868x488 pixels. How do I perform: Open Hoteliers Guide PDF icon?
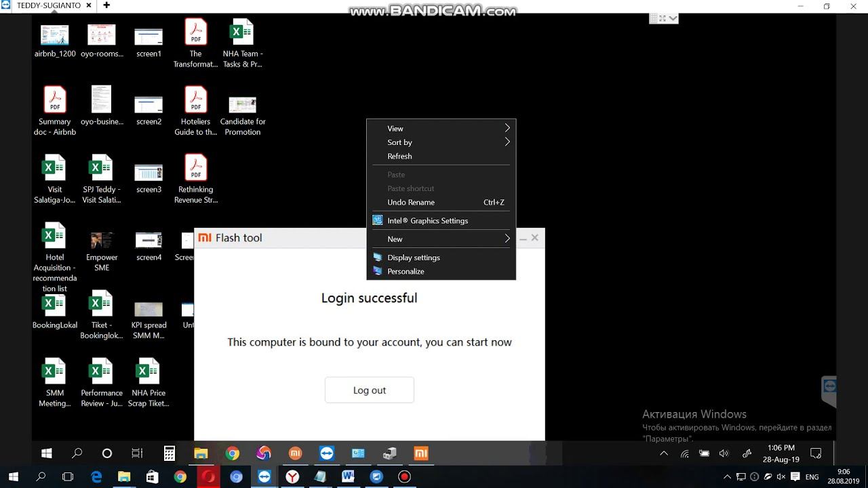point(195,111)
